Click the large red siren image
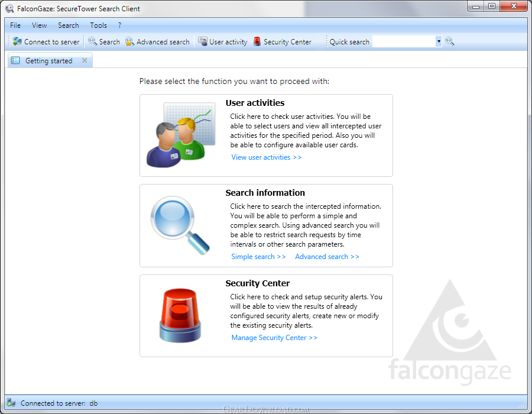This screenshot has width=532, height=414. (x=180, y=315)
